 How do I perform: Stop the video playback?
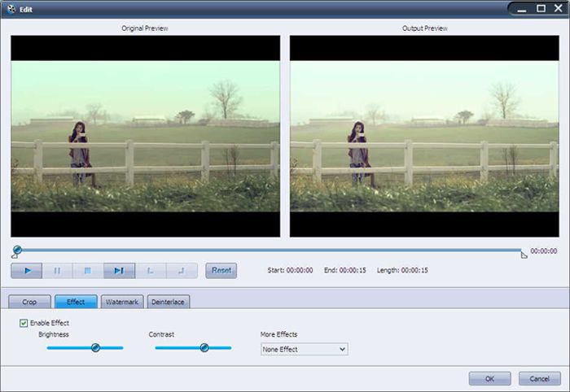(x=88, y=271)
